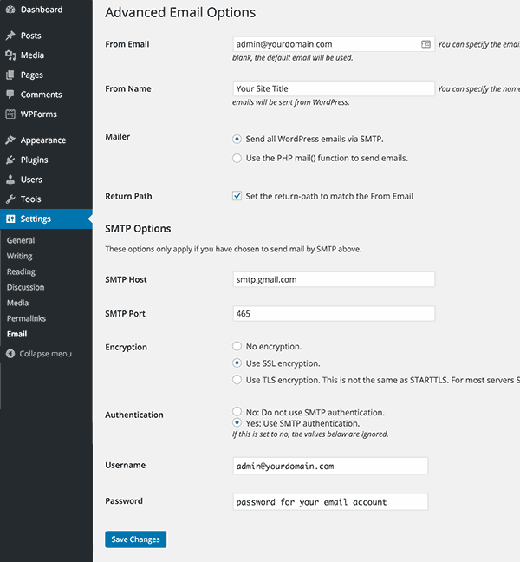Click the Save Changes button
The height and width of the screenshot is (562, 520).
click(135, 539)
